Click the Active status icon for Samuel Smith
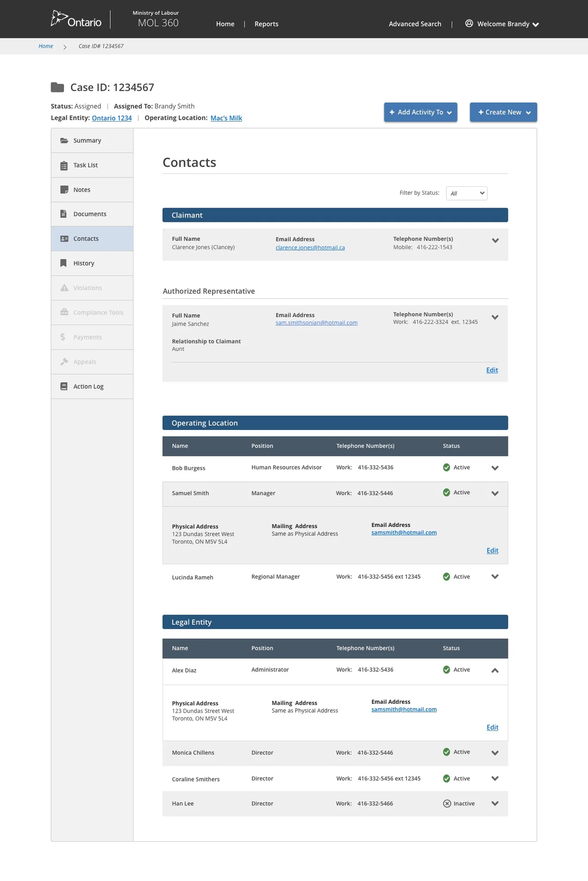The height and width of the screenshot is (881, 588). [x=447, y=492]
